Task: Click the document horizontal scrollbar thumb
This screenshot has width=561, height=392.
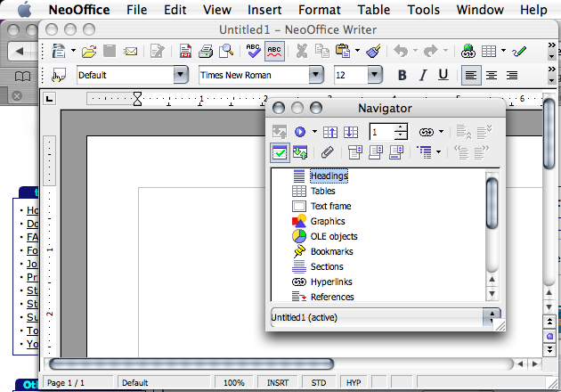Action: tap(191, 364)
